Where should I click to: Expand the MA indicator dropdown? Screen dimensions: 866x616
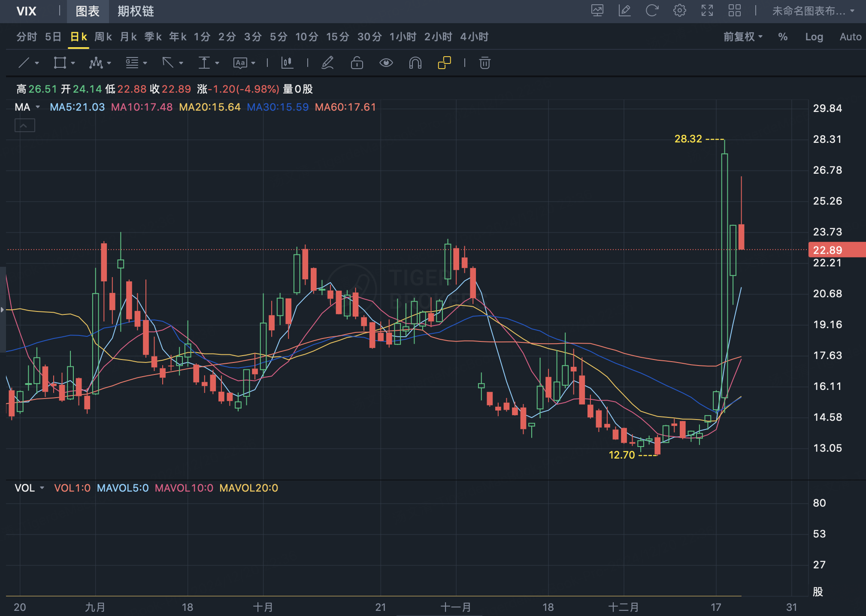(x=38, y=107)
